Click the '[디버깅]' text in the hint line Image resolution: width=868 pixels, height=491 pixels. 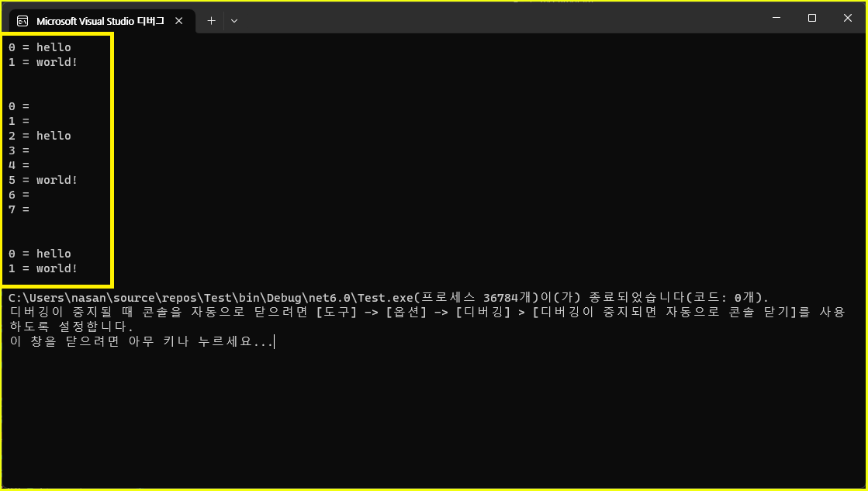(x=482, y=312)
